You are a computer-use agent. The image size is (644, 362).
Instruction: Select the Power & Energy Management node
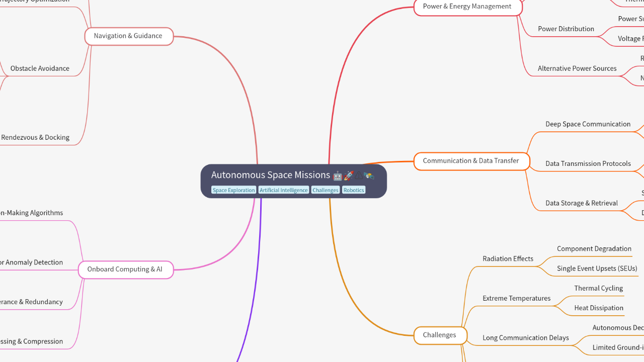[467, 7]
